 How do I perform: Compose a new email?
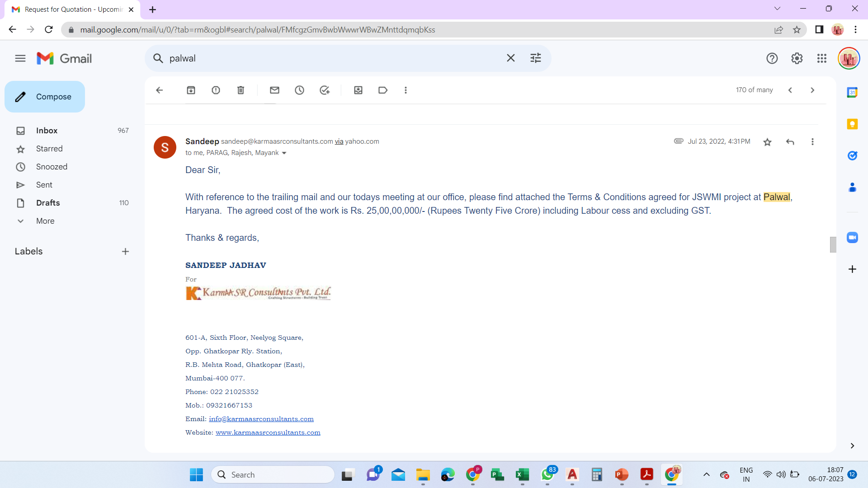(45, 97)
